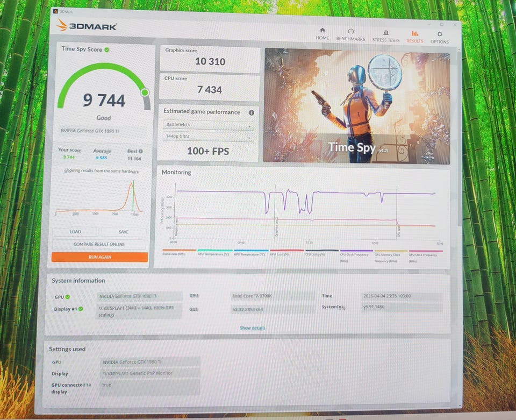Open the Battlefield V game dropdown
The height and width of the screenshot is (420, 516).
(x=208, y=125)
